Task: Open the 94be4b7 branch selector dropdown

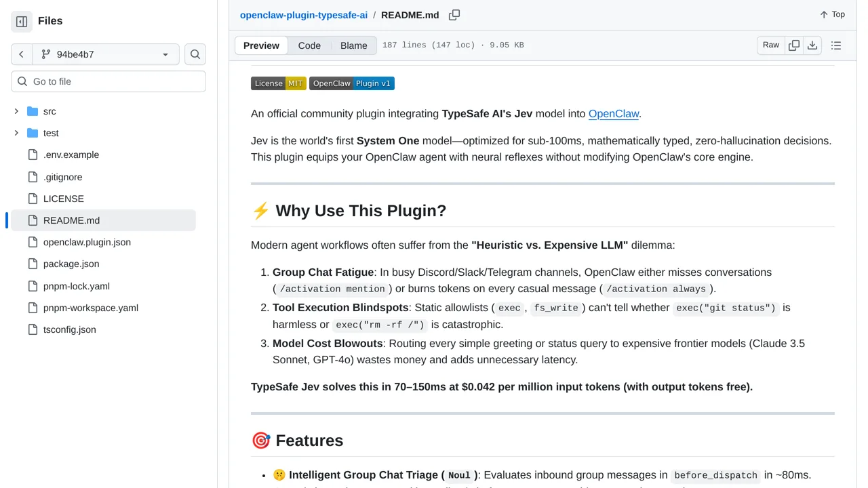Action: tap(106, 54)
